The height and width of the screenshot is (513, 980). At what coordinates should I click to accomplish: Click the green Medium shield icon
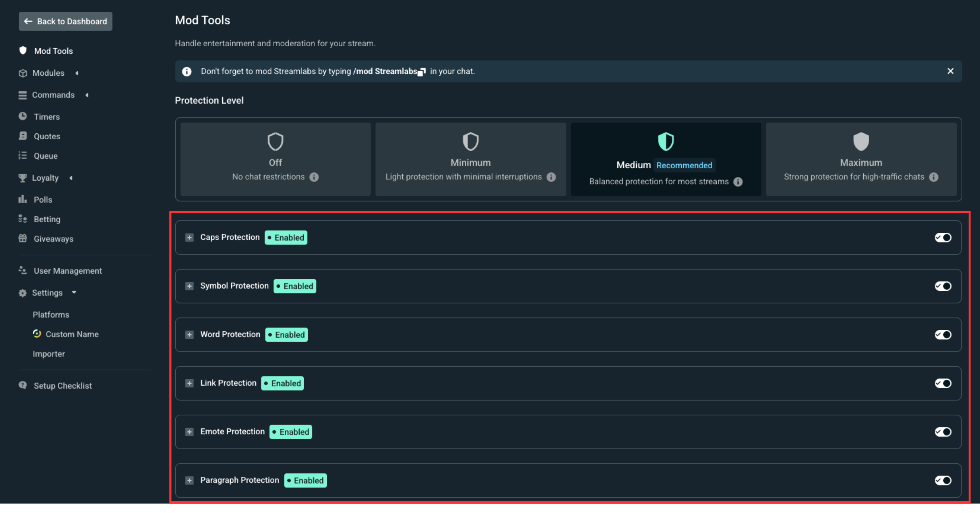666,142
